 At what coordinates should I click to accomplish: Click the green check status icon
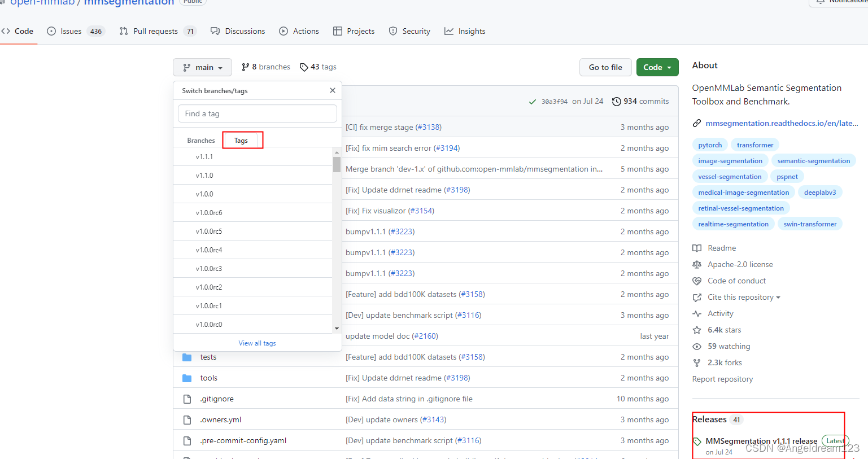point(533,102)
